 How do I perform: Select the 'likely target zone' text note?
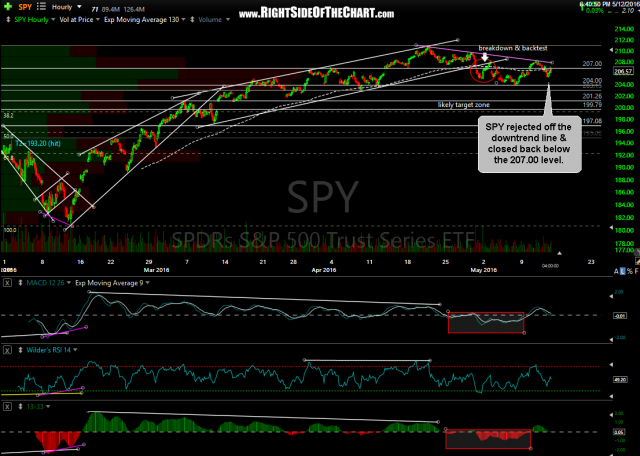point(464,105)
